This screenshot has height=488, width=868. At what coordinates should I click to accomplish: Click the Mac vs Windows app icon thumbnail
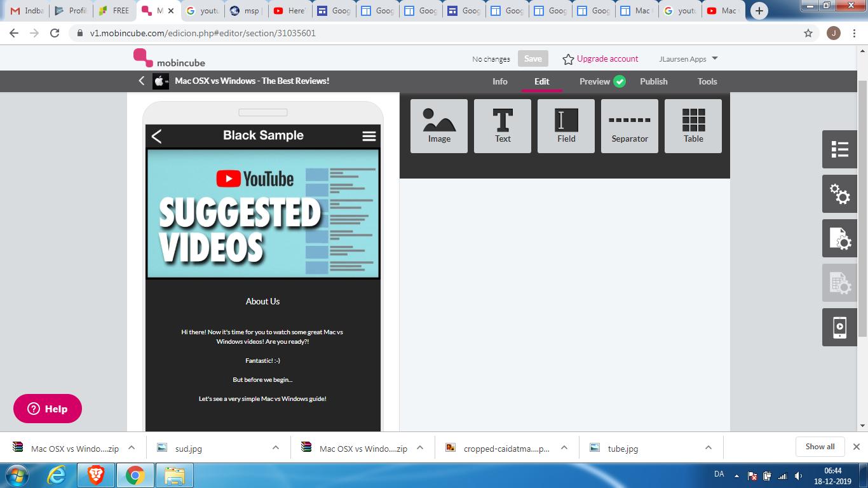click(161, 81)
